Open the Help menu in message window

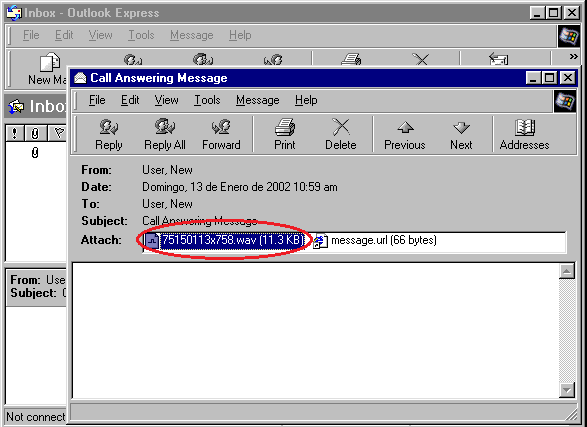pyautogui.click(x=306, y=100)
